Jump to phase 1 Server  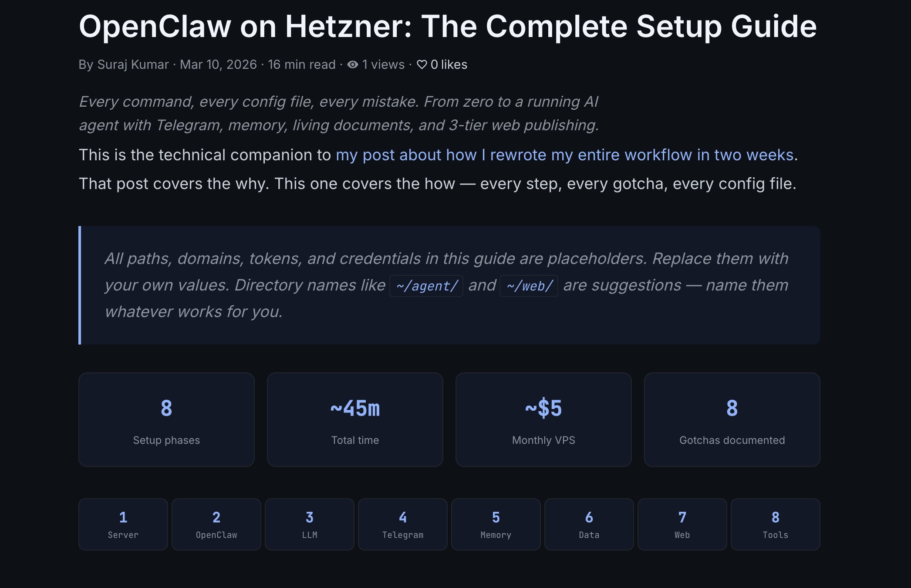[x=123, y=524]
